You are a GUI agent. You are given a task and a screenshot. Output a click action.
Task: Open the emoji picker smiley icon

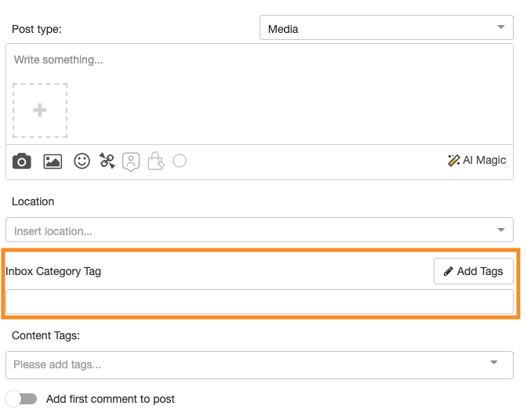82,161
